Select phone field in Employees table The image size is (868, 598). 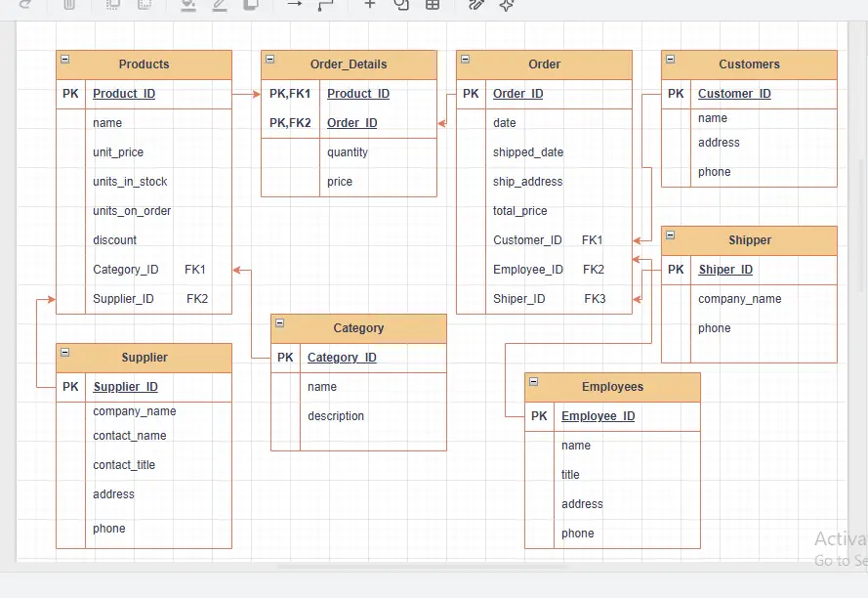click(x=577, y=534)
